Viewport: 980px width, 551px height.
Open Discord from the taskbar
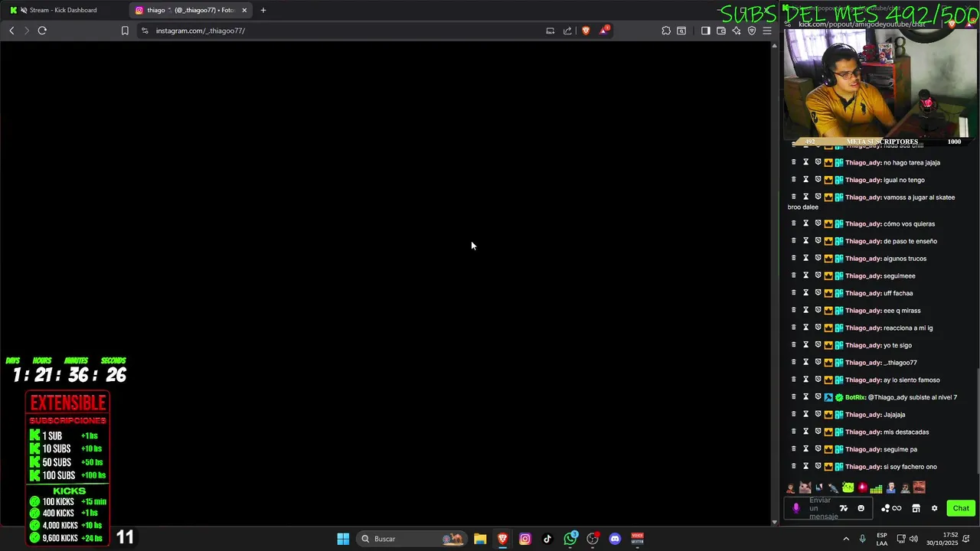point(615,539)
